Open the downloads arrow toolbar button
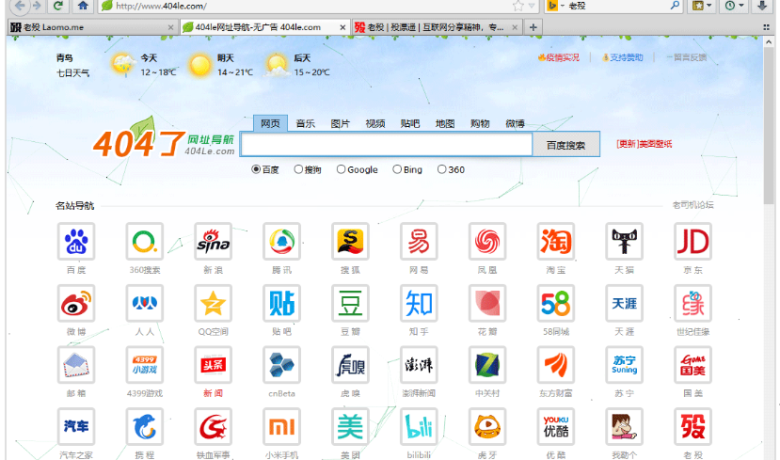The image size is (780, 460). [x=762, y=6]
